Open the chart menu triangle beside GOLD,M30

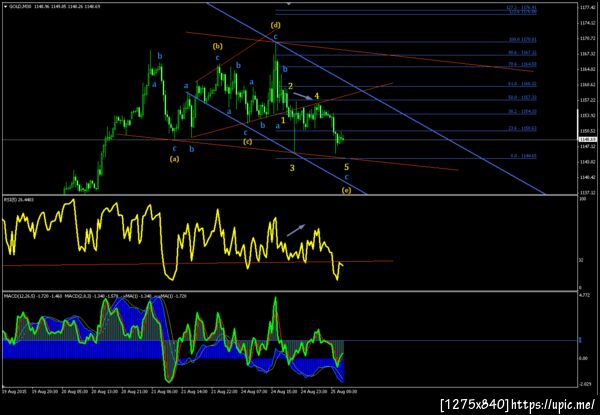coord(5,7)
